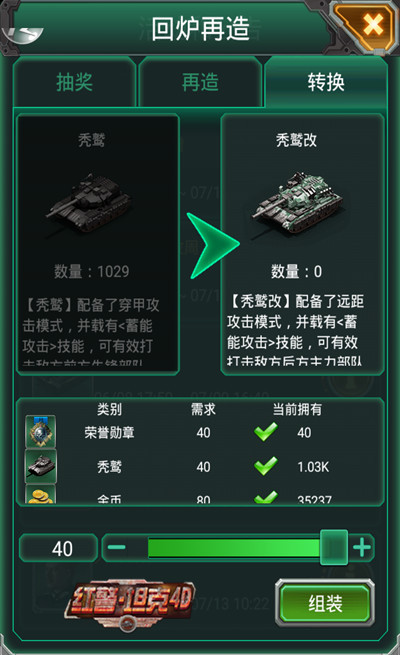Image resolution: width=400 pixels, height=655 pixels.
Task: Increase quantity with the plus button
Action: tap(362, 547)
